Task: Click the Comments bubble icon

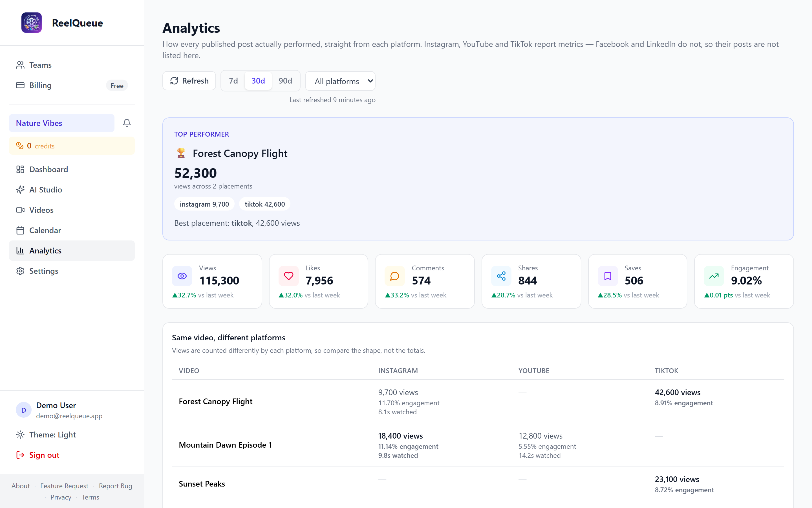Action: click(395, 276)
